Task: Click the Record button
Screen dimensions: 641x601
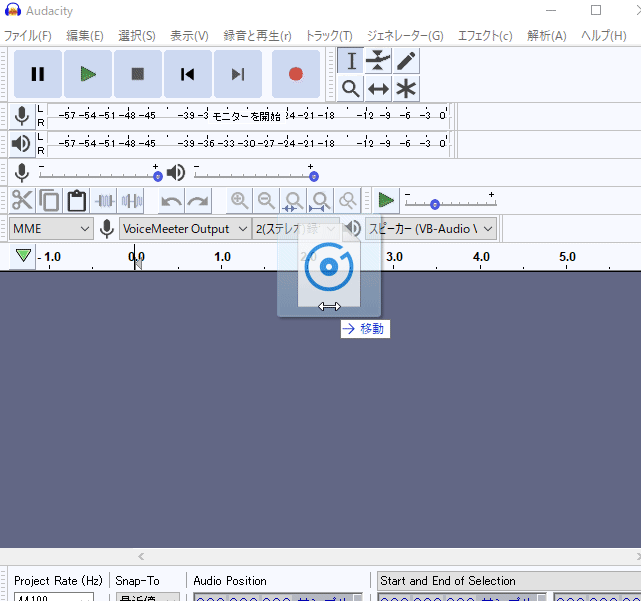Action: tap(295, 74)
